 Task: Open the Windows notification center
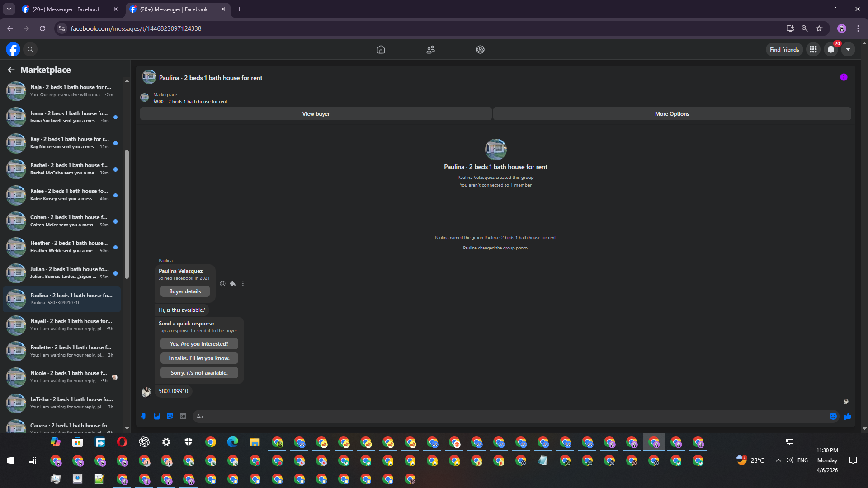[x=853, y=460]
